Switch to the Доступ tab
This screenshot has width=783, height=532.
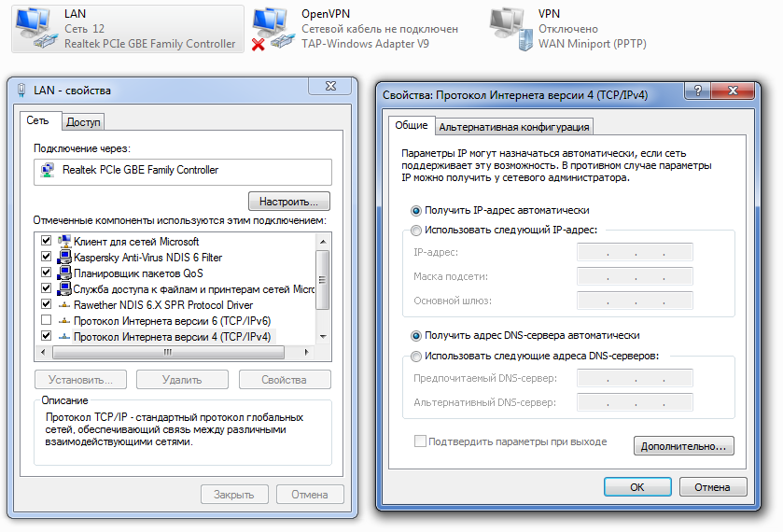(x=83, y=122)
